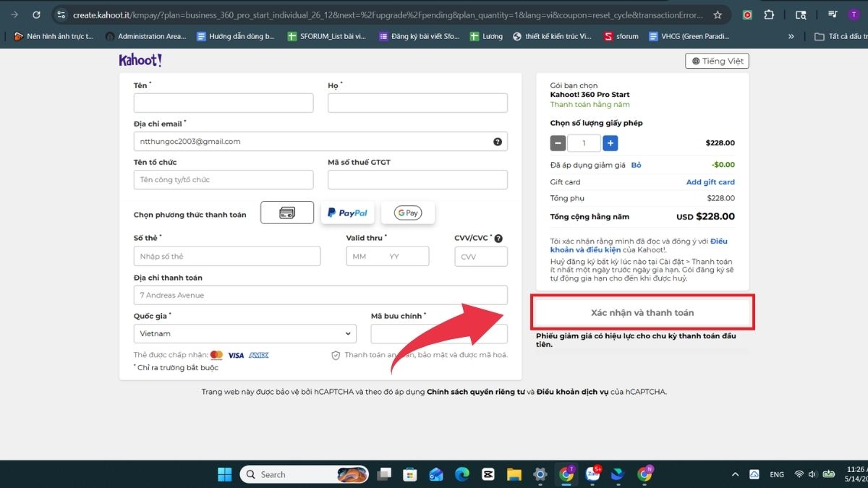Open Microsoft Store from taskbar

coord(409,474)
